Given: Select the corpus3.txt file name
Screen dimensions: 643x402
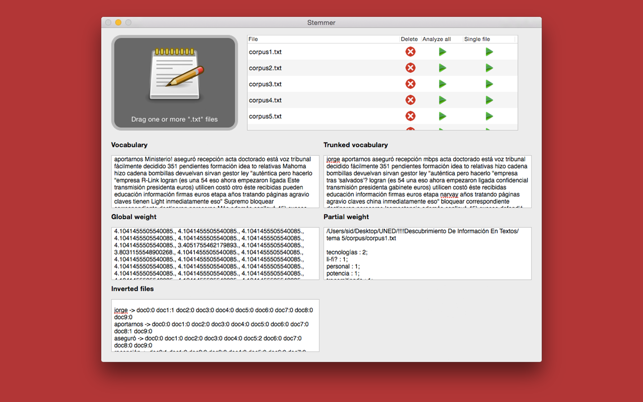Looking at the screenshot, I should (x=265, y=84).
